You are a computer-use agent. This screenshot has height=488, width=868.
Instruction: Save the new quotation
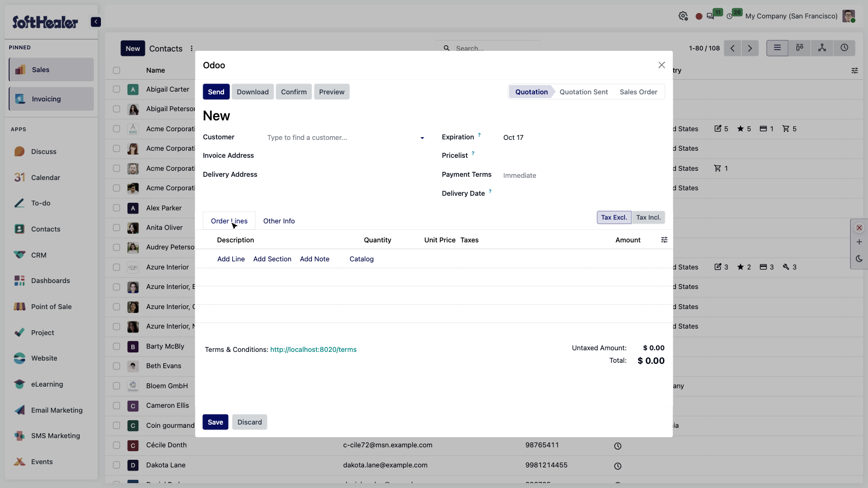(215, 422)
